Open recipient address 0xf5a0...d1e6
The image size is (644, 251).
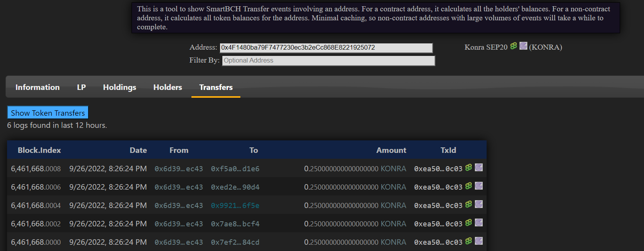[235, 169]
